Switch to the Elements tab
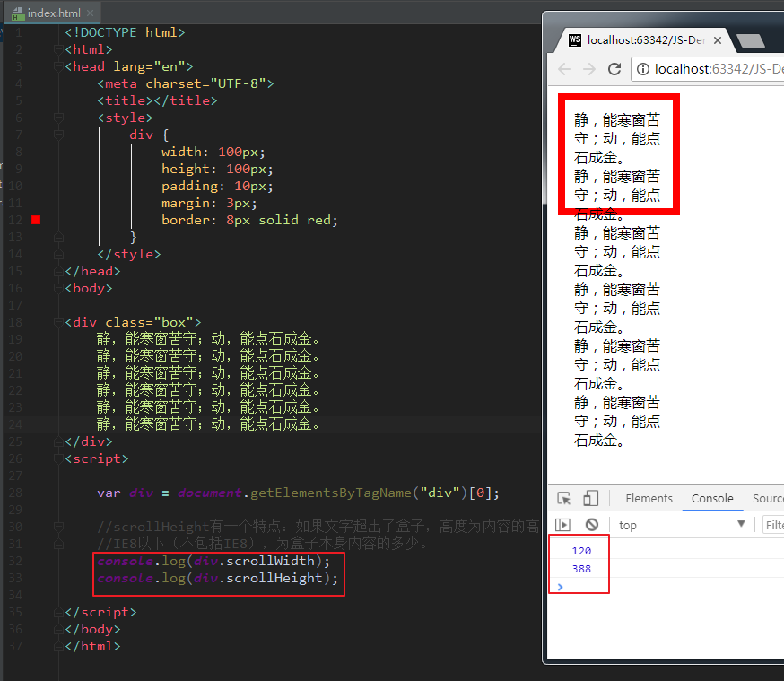The image size is (784, 681). click(x=649, y=499)
